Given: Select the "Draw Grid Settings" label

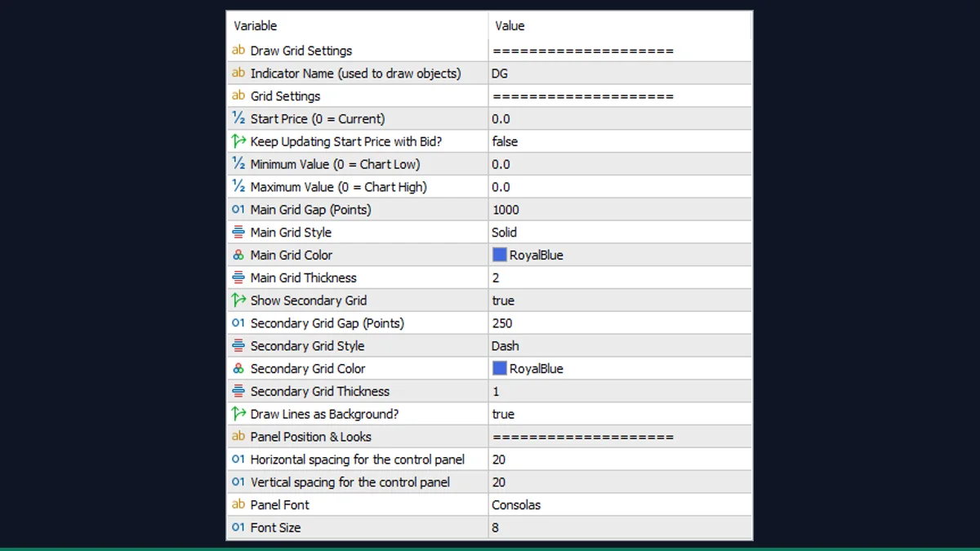Looking at the screenshot, I should coord(301,51).
